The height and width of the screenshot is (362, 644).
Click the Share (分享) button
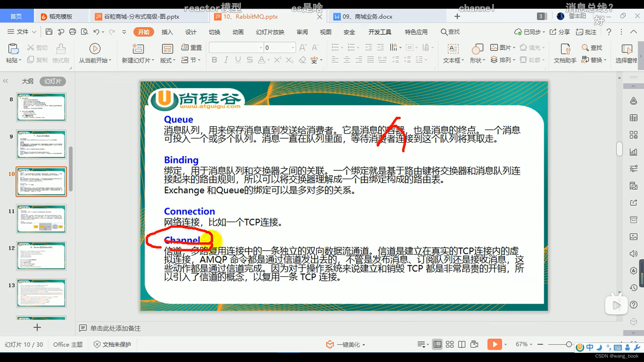pyautogui.click(x=560, y=32)
